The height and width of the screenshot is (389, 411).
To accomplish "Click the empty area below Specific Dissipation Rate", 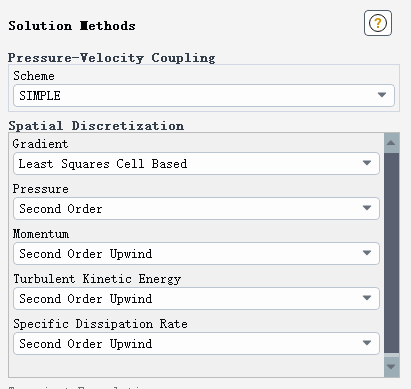I will (196, 366).
